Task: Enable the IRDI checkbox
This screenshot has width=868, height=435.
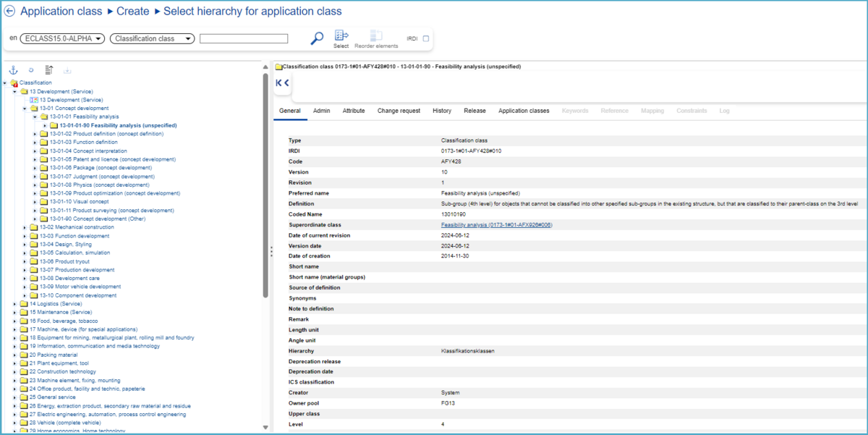Action: click(x=425, y=39)
